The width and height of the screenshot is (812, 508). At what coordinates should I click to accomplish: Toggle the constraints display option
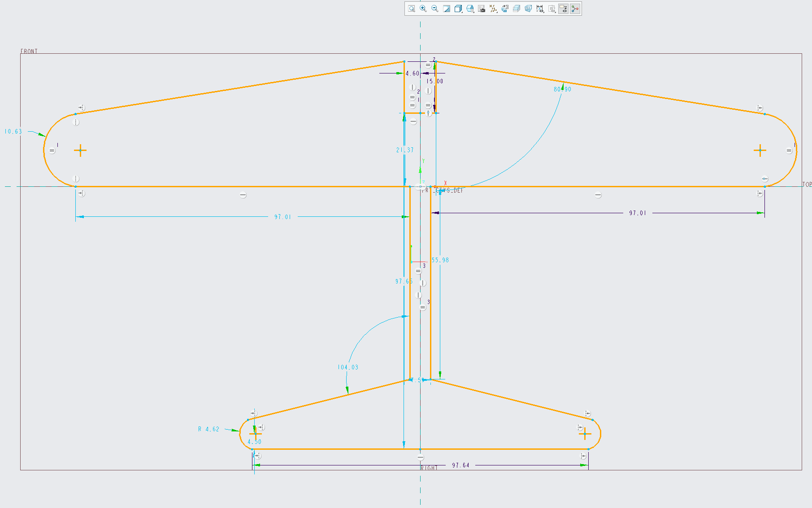click(552, 9)
